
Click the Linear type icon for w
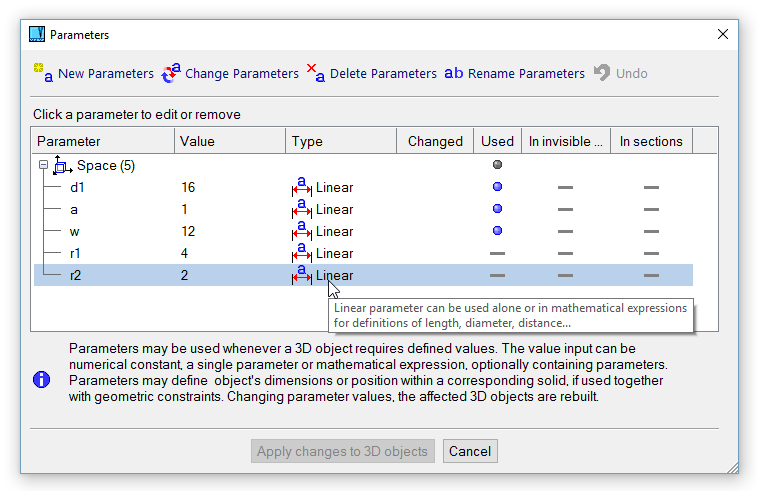tap(301, 231)
